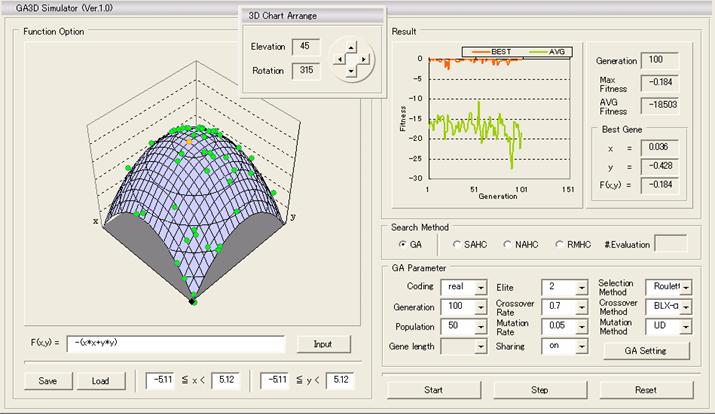Open the Selection Method dropdown

686,287
